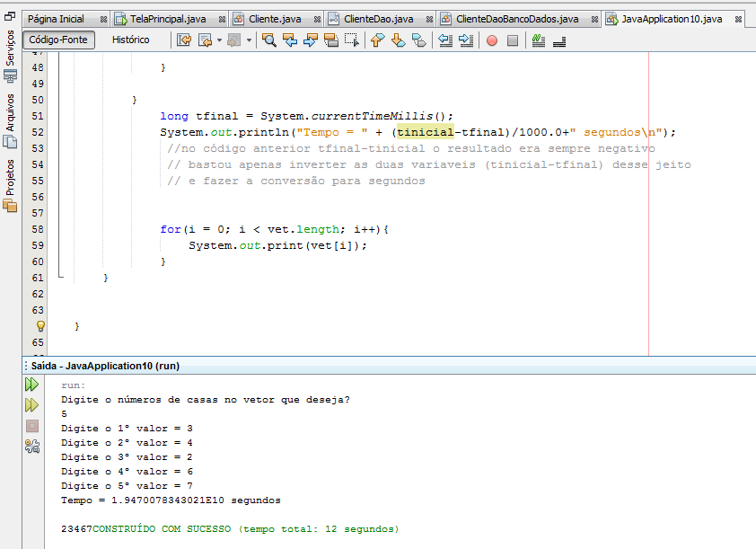756x549 pixels.
Task: Open the Serviços side panel
Action: (10, 55)
